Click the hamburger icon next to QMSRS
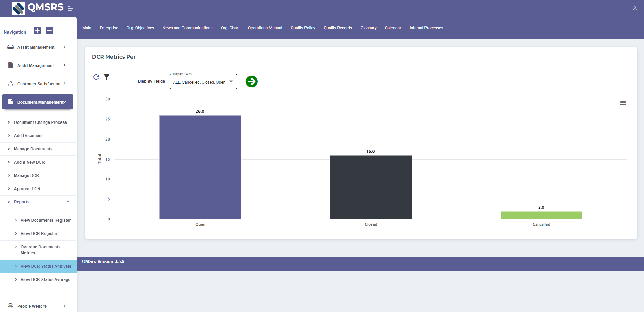644x312 pixels. click(x=70, y=8)
